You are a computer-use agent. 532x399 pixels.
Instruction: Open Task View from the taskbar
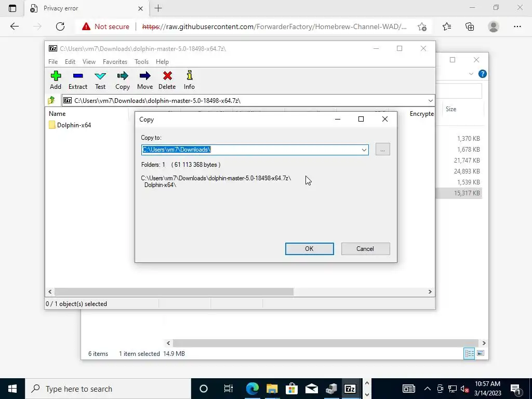pos(229,389)
